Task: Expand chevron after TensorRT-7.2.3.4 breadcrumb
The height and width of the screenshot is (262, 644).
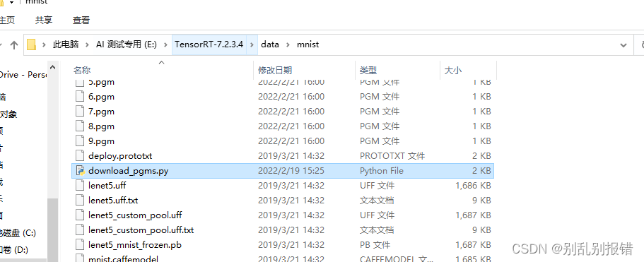Action: 252,44
